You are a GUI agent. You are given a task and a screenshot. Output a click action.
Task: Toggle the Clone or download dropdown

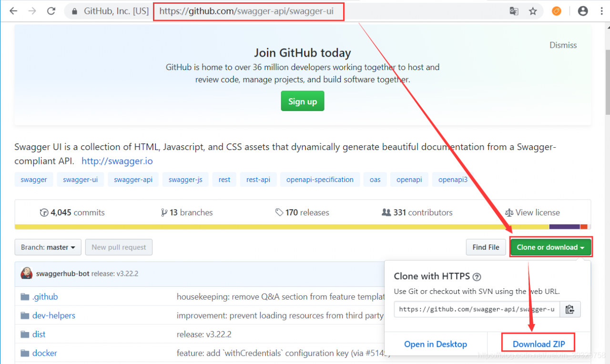(550, 247)
